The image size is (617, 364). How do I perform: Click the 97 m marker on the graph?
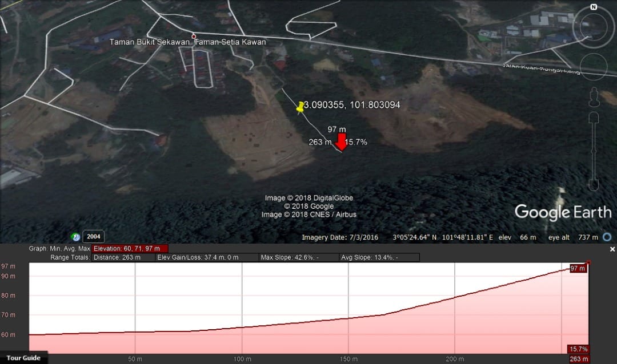point(578,268)
